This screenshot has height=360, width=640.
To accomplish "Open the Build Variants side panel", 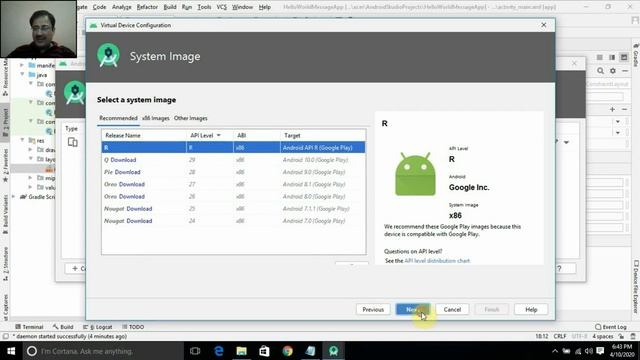I will pyautogui.click(x=5, y=214).
